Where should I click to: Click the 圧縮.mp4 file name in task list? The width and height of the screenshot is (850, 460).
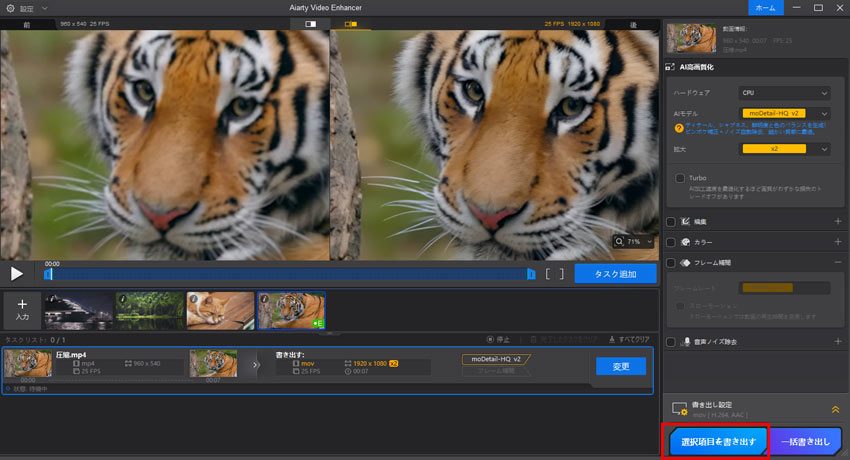(71, 355)
